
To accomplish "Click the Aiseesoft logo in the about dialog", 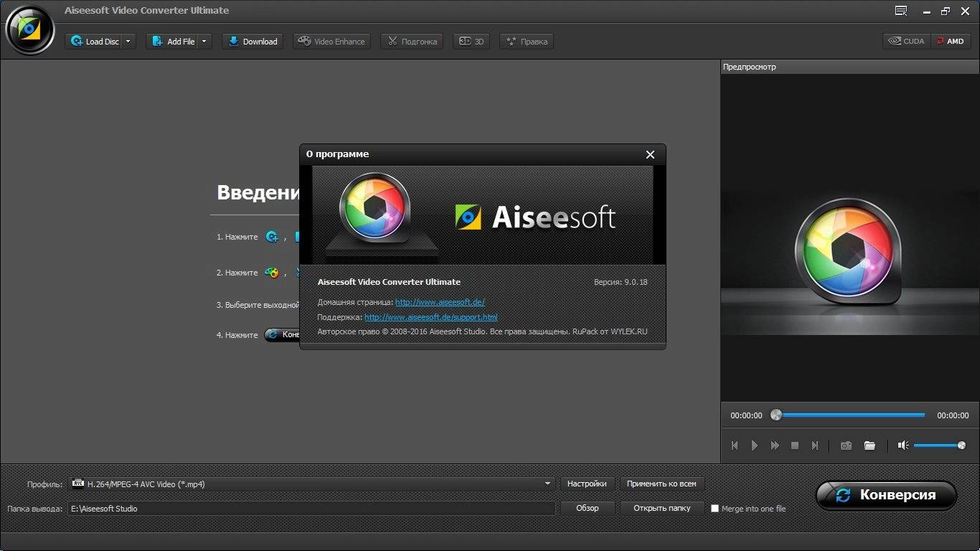I will 535,217.
